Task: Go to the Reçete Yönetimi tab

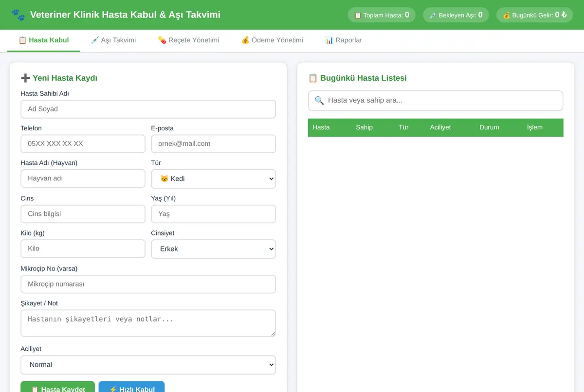Action: (x=188, y=40)
